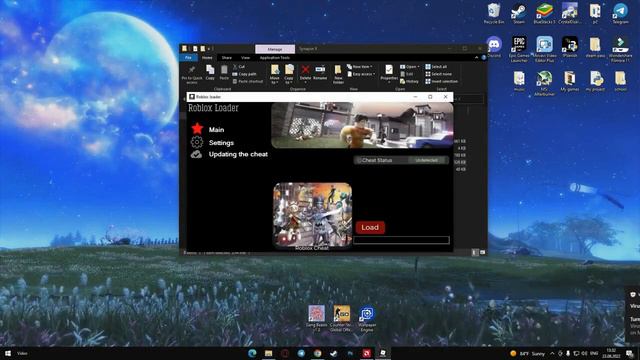Image resolution: width=640 pixels, height=360 pixels.
Task: Click the progress bar below Load
Action: pos(402,240)
